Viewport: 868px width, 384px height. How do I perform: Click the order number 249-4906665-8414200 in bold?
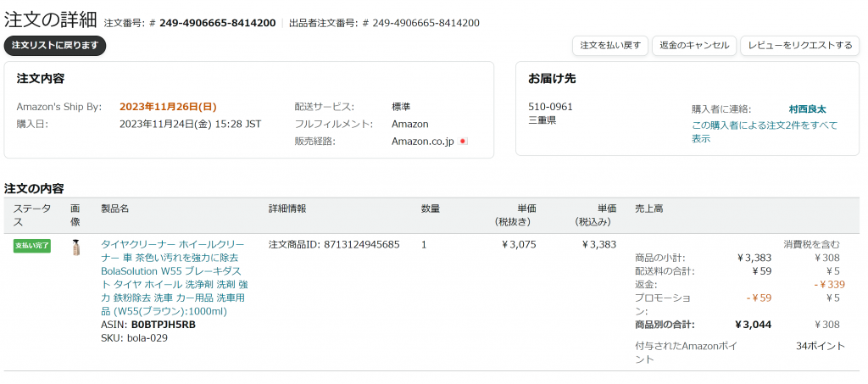tap(218, 23)
